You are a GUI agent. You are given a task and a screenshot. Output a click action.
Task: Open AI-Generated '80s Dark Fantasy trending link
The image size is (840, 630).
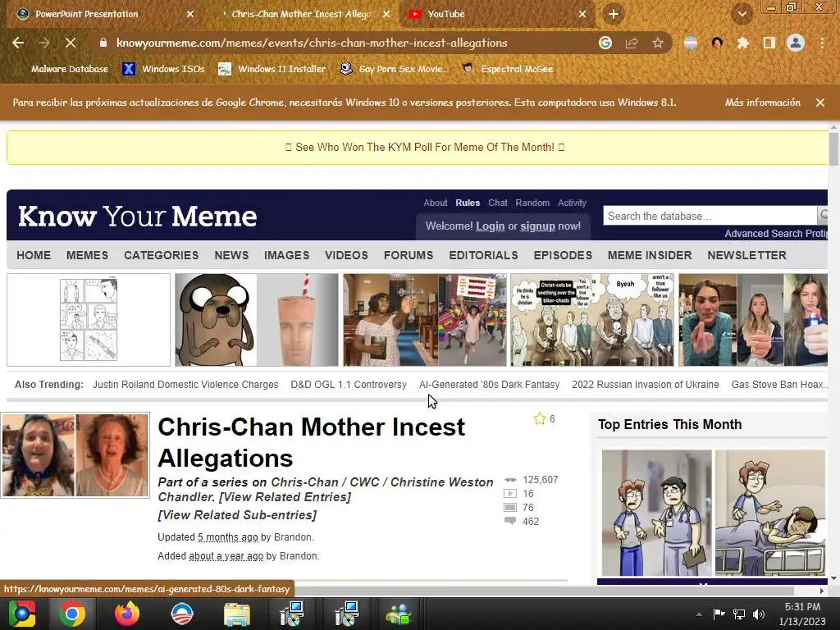(x=489, y=385)
